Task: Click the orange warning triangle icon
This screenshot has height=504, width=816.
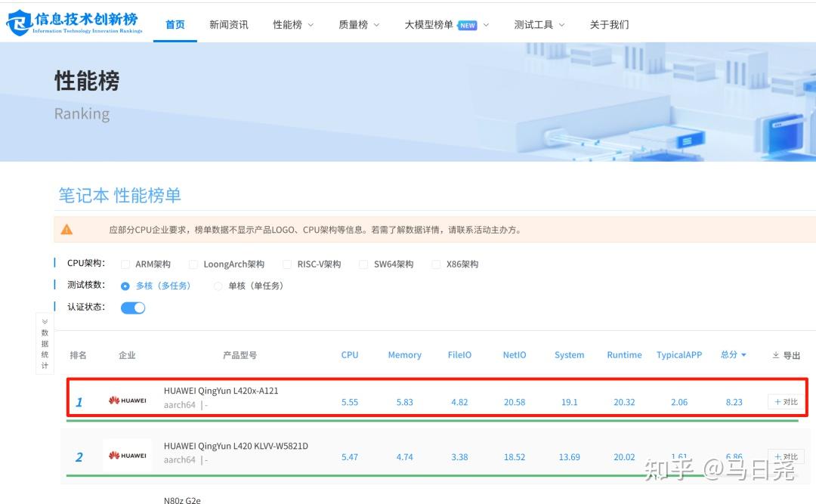Action: pos(66,230)
